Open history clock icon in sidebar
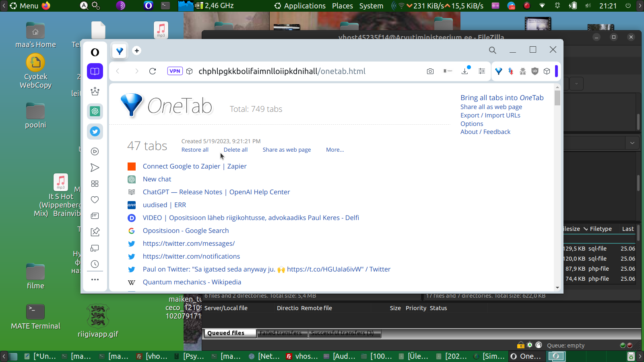Image resolution: width=644 pixels, height=362 pixels. point(95,264)
